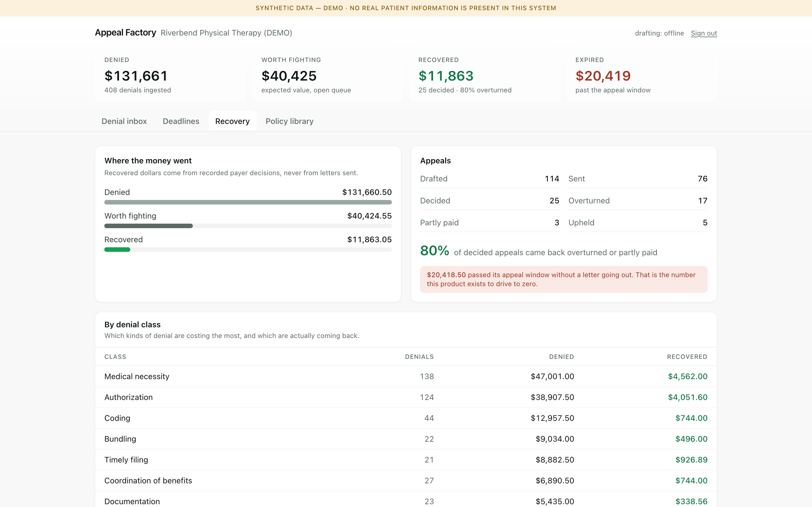The height and width of the screenshot is (507, 812).
Task: Click the Denied summary card
Action: pos(171,75)
